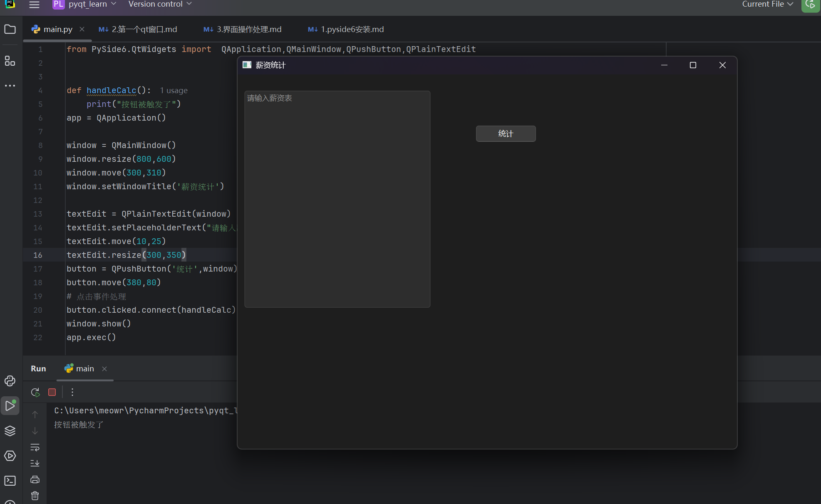821x504 pixels.
Task: Toggle soft-wrap in Run console
Action: tap(35, 447)
